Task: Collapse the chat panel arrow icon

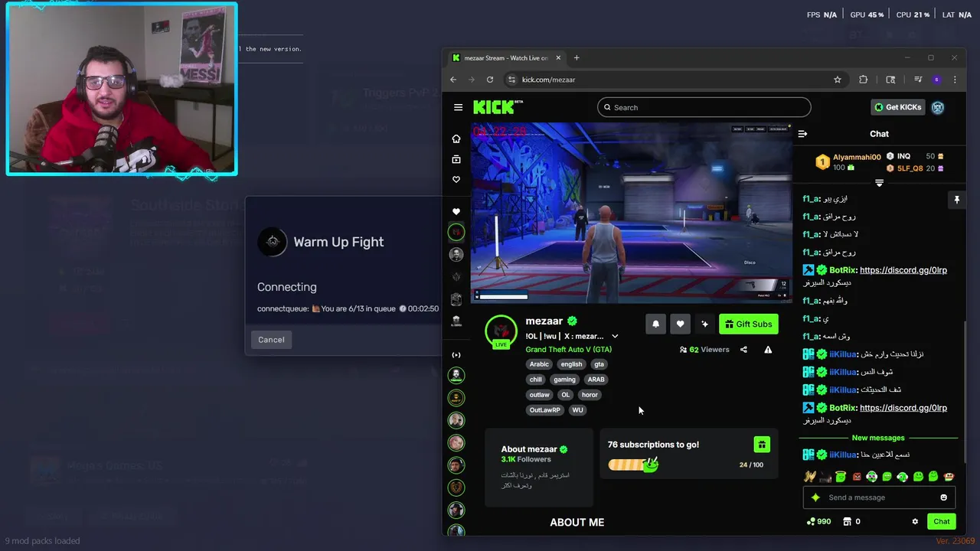Action: (802, 134)
